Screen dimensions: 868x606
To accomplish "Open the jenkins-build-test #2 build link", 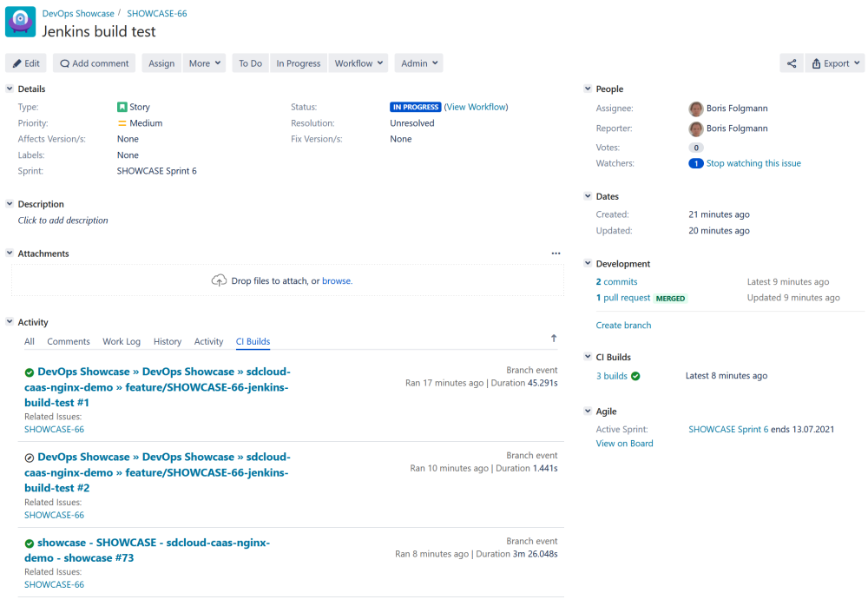I will pyautogui.click(x=157, y=472).
